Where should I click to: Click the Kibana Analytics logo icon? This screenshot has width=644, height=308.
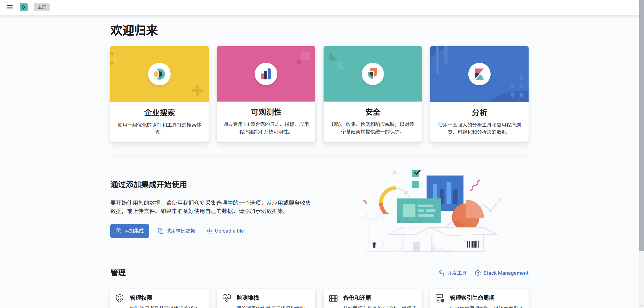coord(479,74)
